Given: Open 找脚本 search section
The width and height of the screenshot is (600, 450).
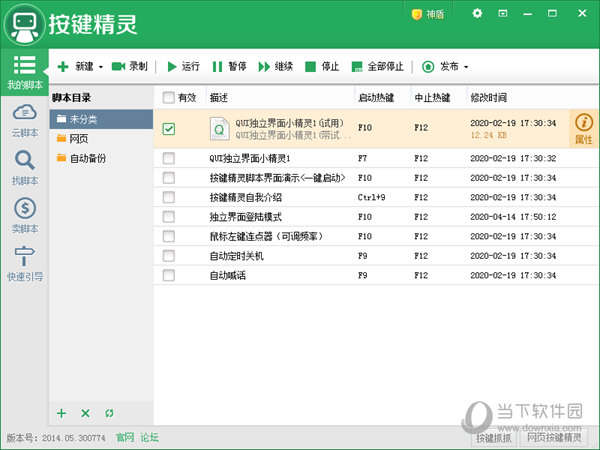Looking at the screenshot, I should tap(25, 168).
